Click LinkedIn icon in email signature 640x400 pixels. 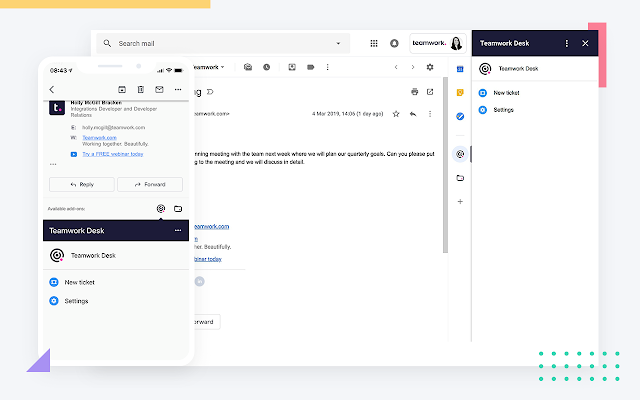199,281
